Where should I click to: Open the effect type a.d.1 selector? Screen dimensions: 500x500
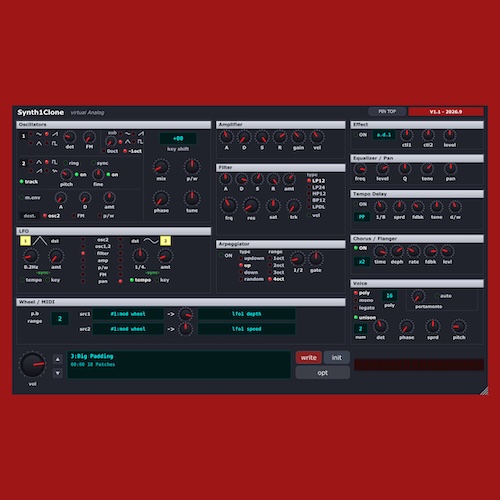tap(384, 135)
